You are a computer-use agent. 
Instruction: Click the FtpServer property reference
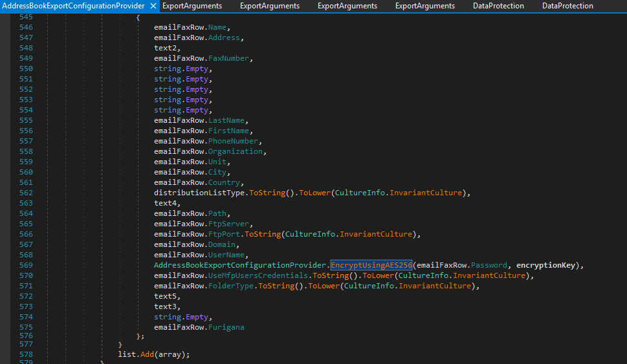point(229,224)
